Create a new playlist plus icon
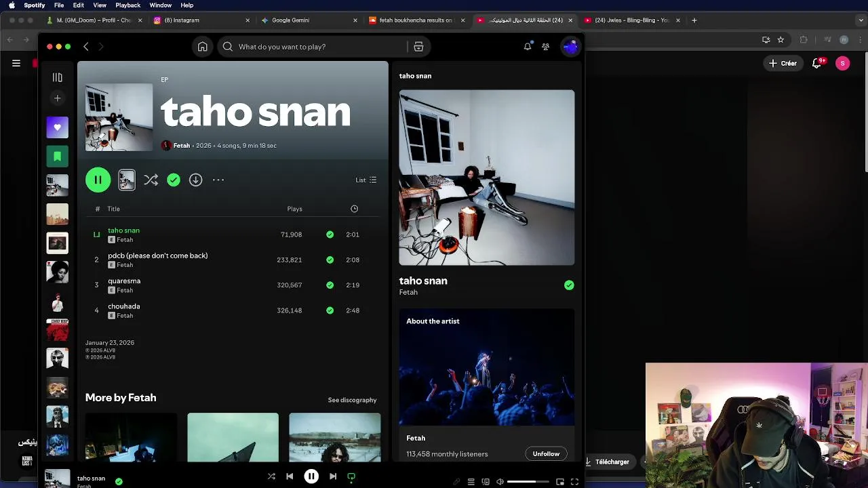 [x=58, y=98]
